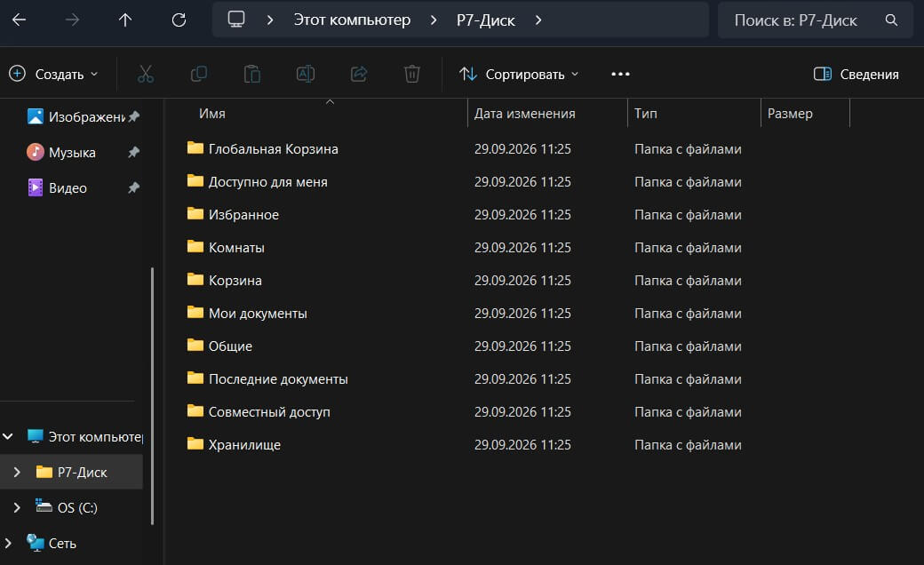Expand the Р7-Диск tree node
The width and height of the screenshot is (924, 565).
coord(17,472)
